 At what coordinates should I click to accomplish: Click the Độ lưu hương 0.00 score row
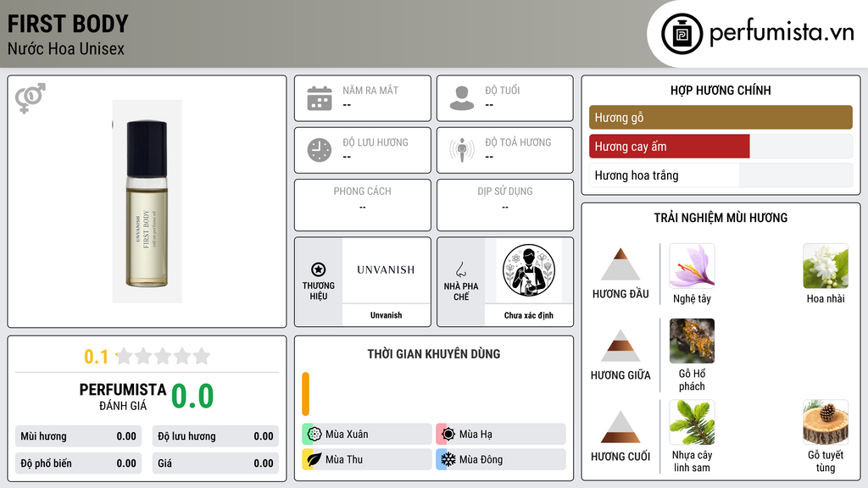click(215, 436)
